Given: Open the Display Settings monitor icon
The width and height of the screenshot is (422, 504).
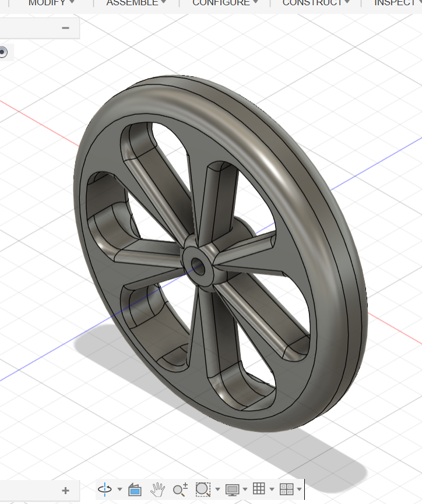Looking at the screenshot, I should pos(232,489).
